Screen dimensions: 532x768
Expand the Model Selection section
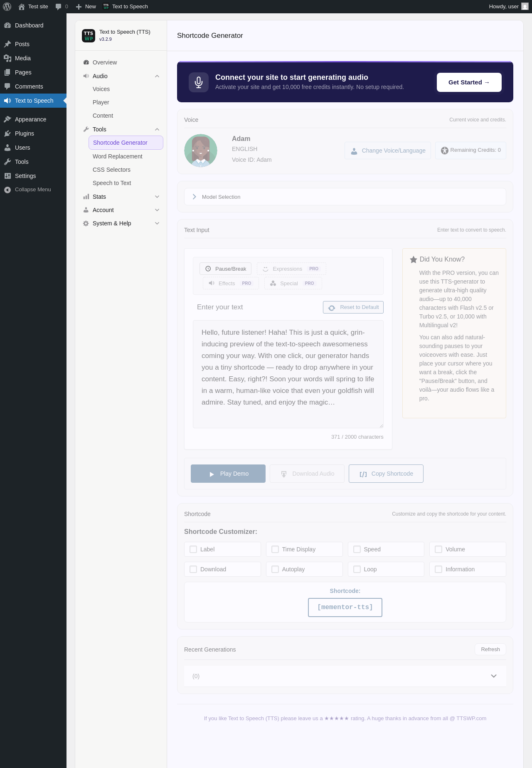pos(345,197)
